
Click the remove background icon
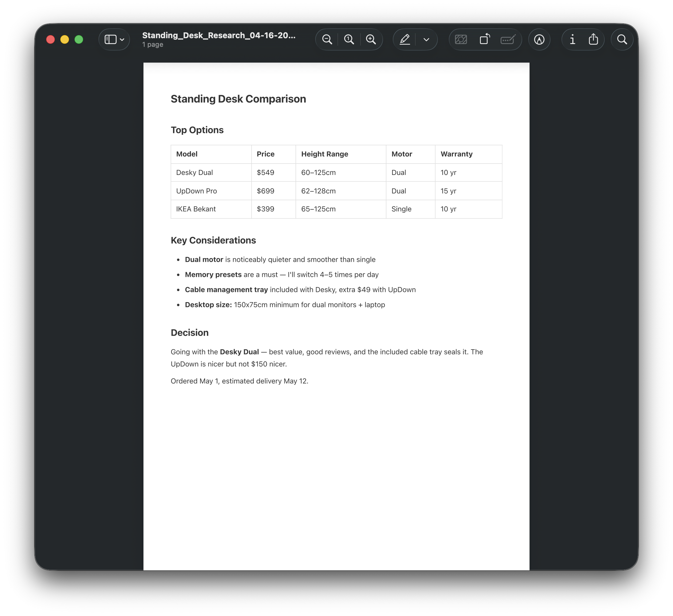click(x=461, y=39)
